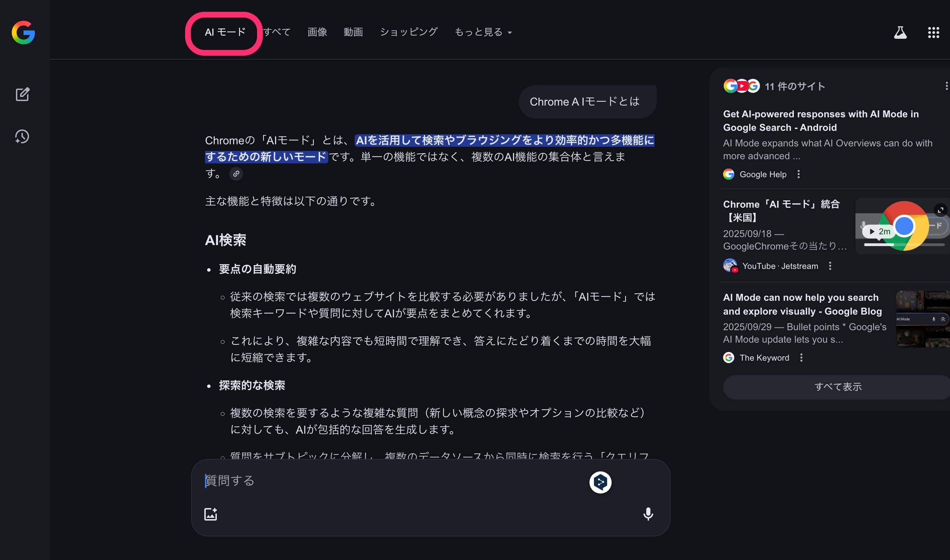Image resolution: width=950 pixels, height=560 pixels.
Task: Click the すべて表示 button
Action: pos(837,387)
